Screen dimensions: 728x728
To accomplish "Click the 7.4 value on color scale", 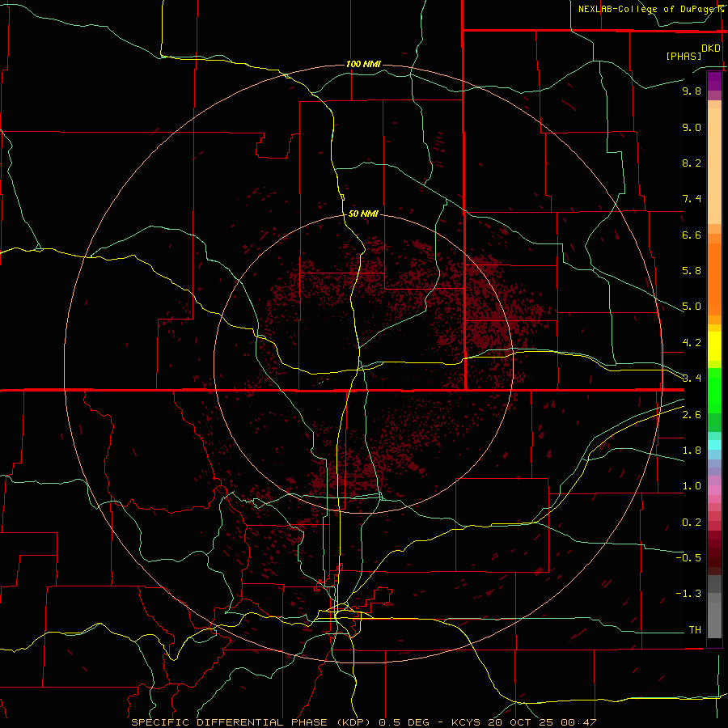I will pos(692,199).
